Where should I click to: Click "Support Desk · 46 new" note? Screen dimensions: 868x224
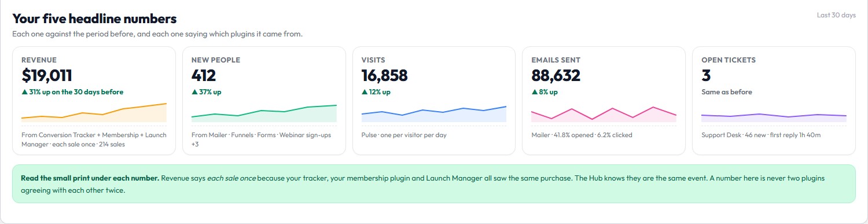(x=761, y=135)
